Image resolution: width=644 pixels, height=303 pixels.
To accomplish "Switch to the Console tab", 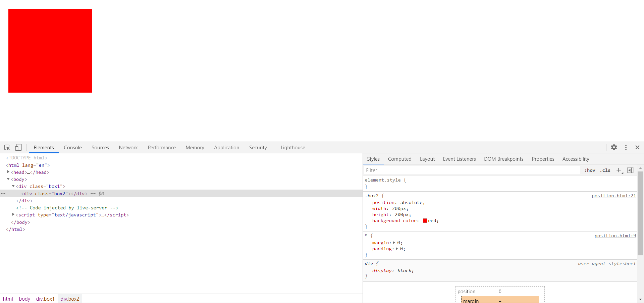I will tap(73, 148).
